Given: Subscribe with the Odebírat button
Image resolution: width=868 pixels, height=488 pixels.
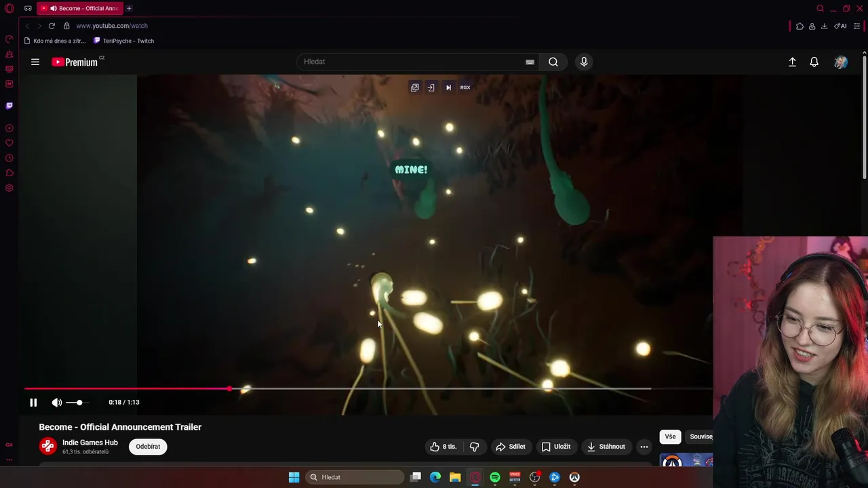Looking at the screenshot, I should (148, 447).
